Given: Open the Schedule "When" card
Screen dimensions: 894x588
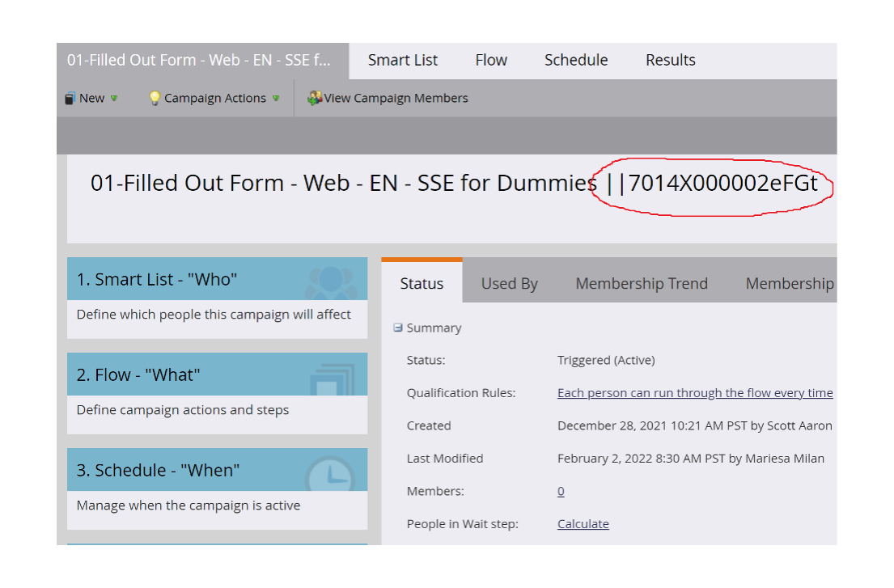Looking at the screenshot, I should 217,489.
